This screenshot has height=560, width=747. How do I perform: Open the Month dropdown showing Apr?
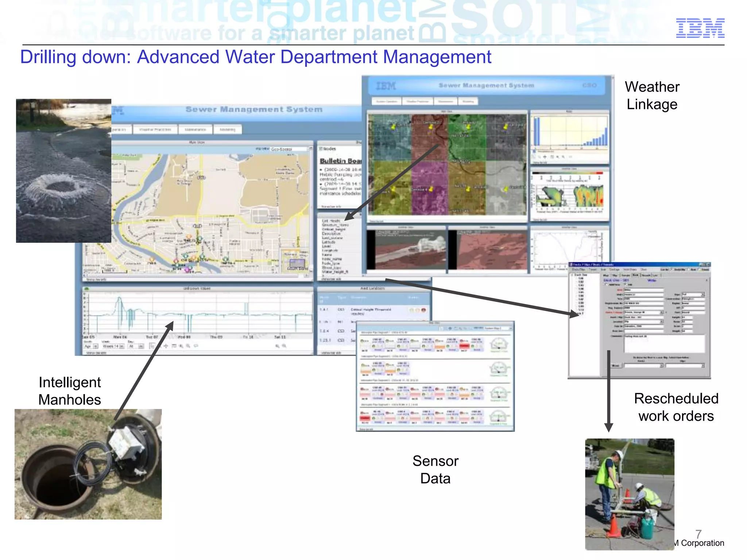point(91,346)
